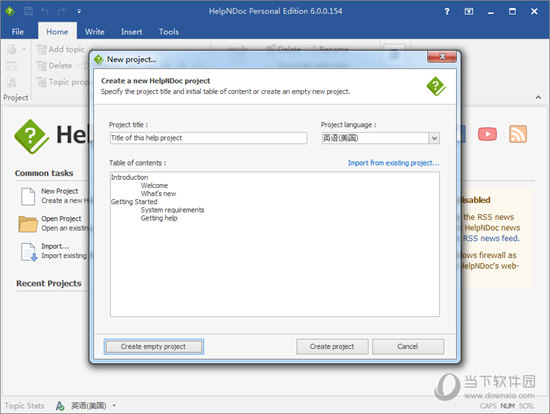Viewport: 550px width, 414px height.
Task: Click the YouTube icon on welcome page
Action: (487, 134)
